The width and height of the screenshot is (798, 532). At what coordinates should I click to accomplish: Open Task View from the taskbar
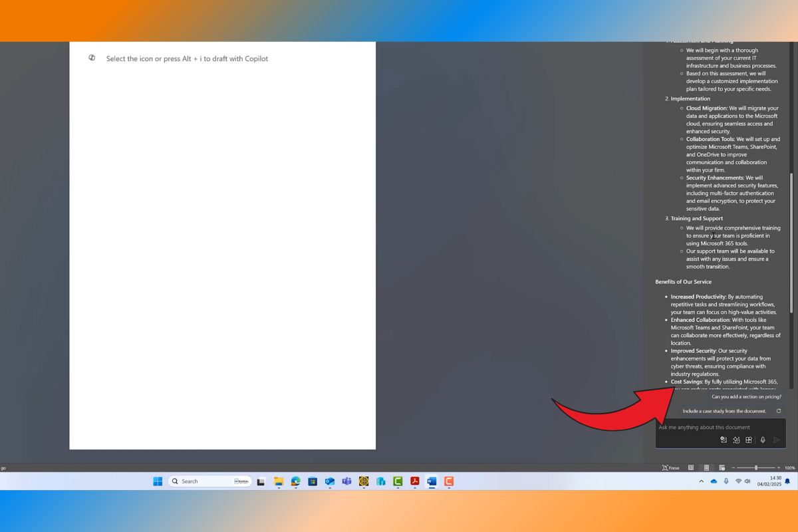[261, 481]
